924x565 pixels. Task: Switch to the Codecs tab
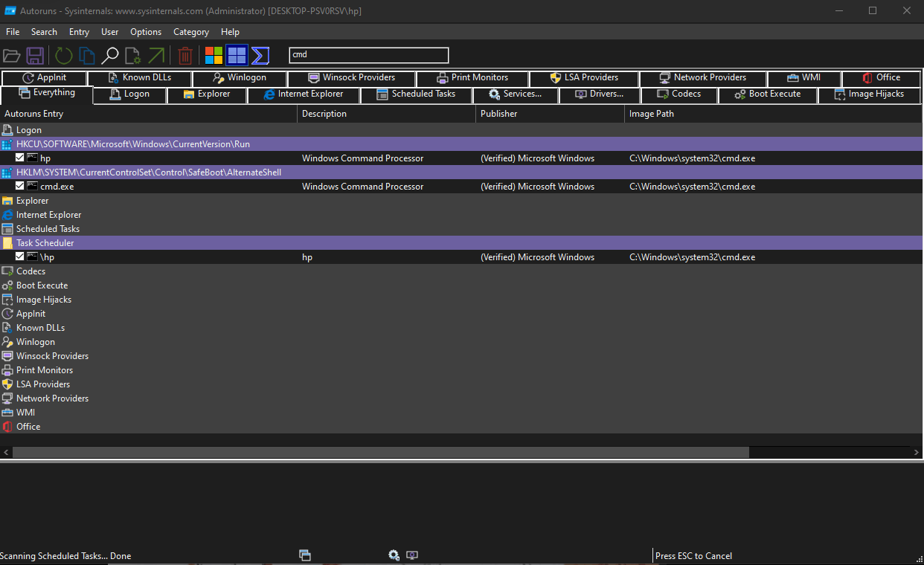tap(679, 94)
